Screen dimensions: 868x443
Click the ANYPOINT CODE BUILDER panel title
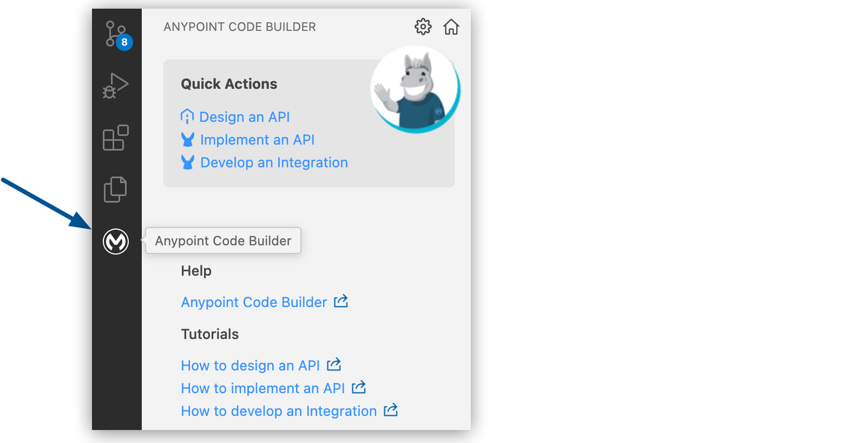coord(240,27)
